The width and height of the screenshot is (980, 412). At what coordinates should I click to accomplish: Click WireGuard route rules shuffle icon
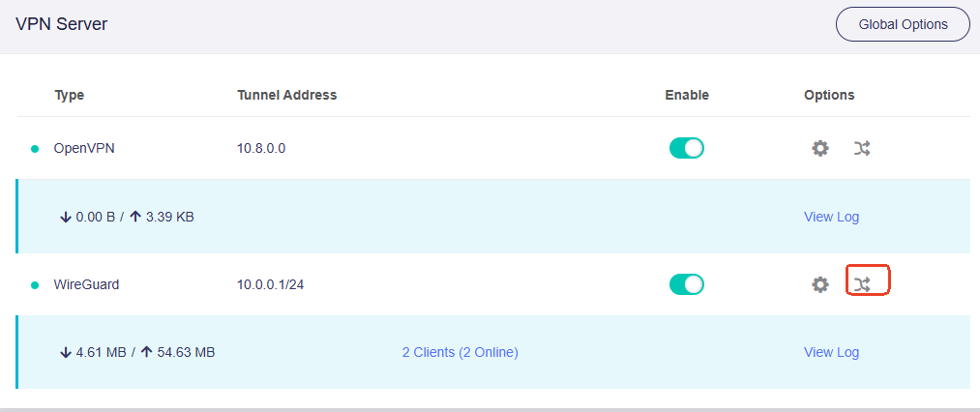862,285
